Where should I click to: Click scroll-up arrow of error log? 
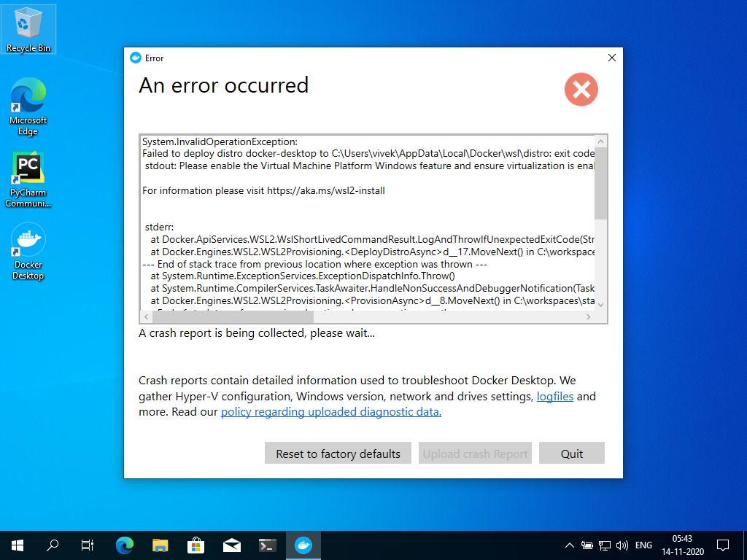[601, 141]
